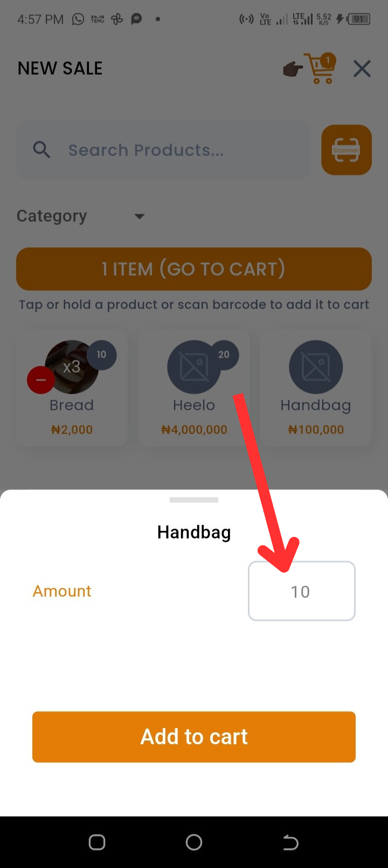Viewport: 388px width, 868px height.
Task: Tap the pointing hand icon
Action: [293, 69]
